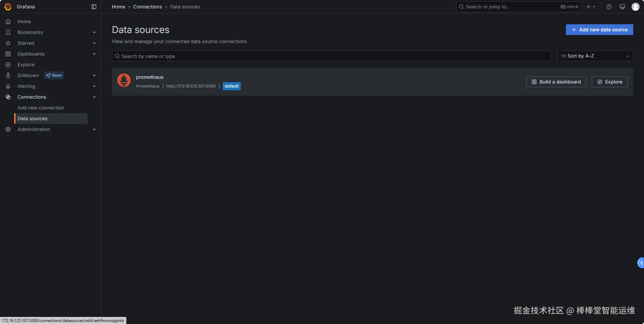The height and width of the screenshot is (324, 644).
Task: Click the Prometheus type label text
Action: 148,86
